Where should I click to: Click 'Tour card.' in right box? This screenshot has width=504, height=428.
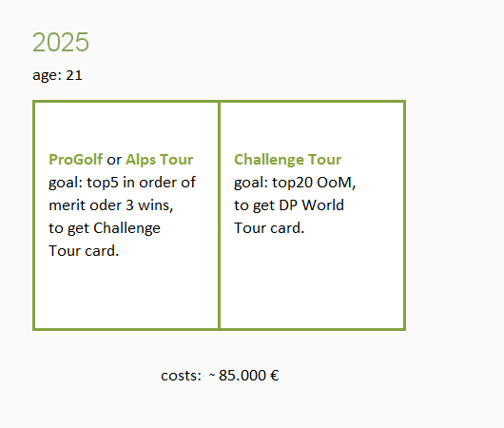[269, 228]
